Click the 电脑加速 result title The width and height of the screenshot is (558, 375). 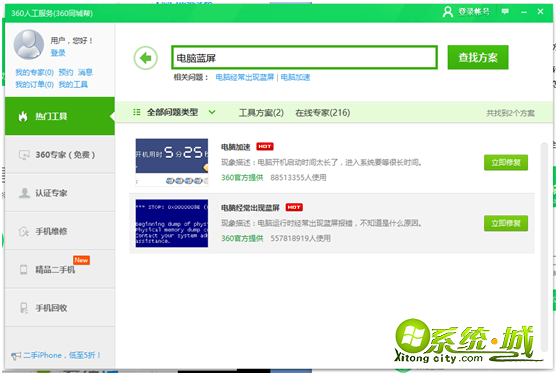236,147
